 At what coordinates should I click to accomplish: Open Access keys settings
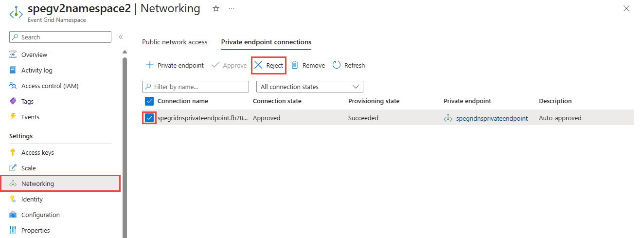tap(37, 152)
